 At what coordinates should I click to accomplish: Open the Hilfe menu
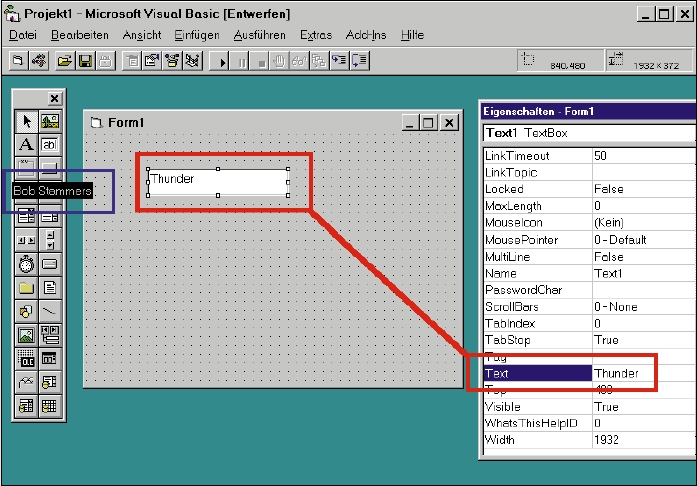[412, 35]
